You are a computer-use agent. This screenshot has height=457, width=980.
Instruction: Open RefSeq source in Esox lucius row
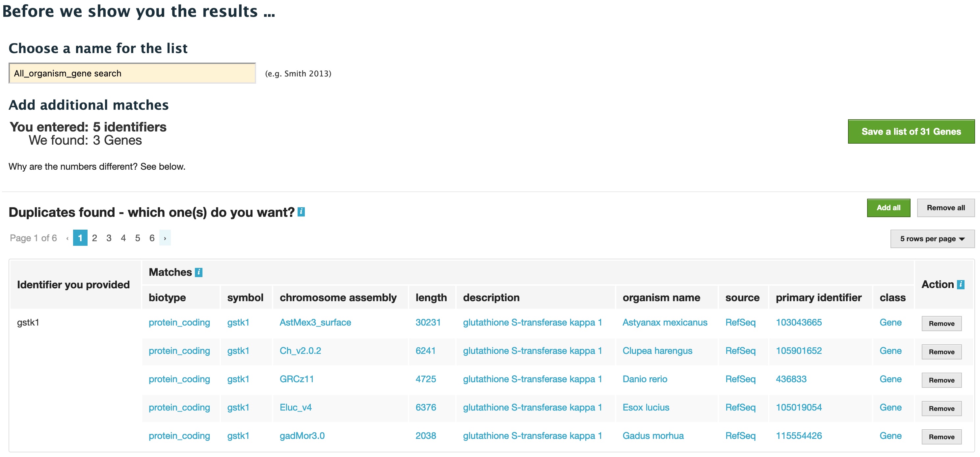(740, 408)
